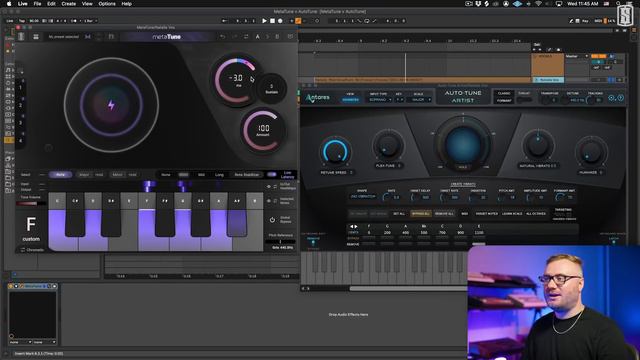
Task: Click the Live transport Stop button
Action: (x=272, y=21)
